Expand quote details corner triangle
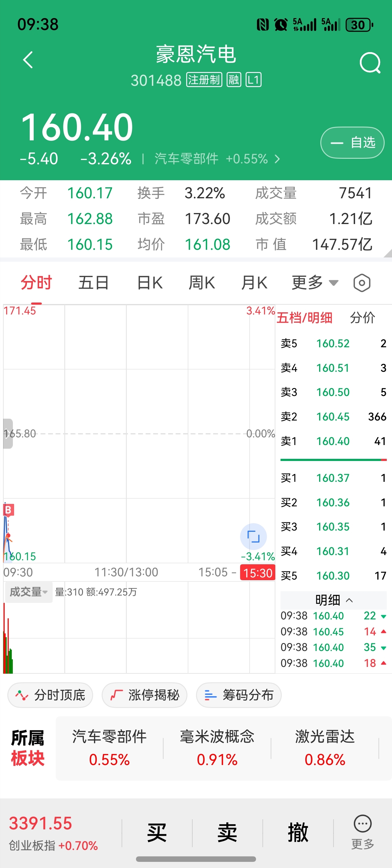Screen dimensions: 392x868 [388, 253]
